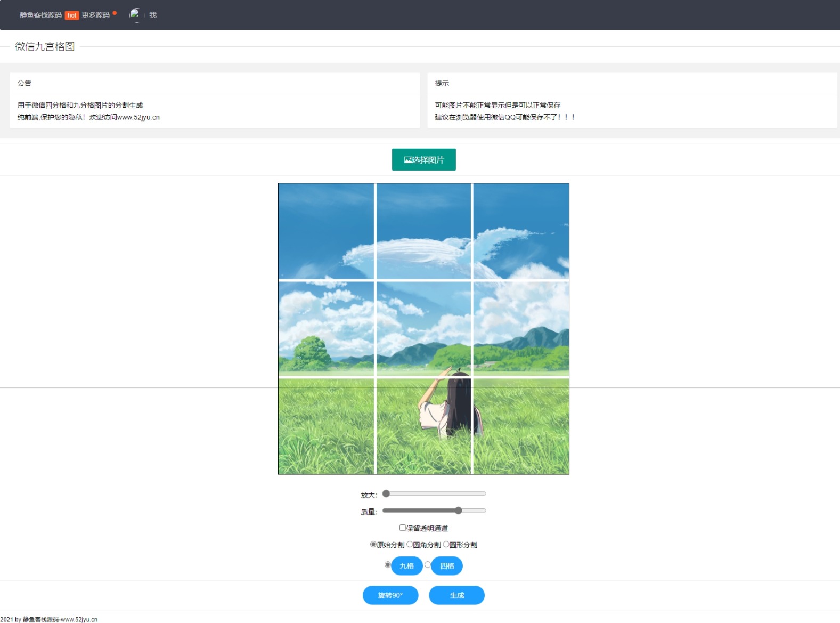
Task: Choose the 四格 radio button
Action: click(427, 564)
